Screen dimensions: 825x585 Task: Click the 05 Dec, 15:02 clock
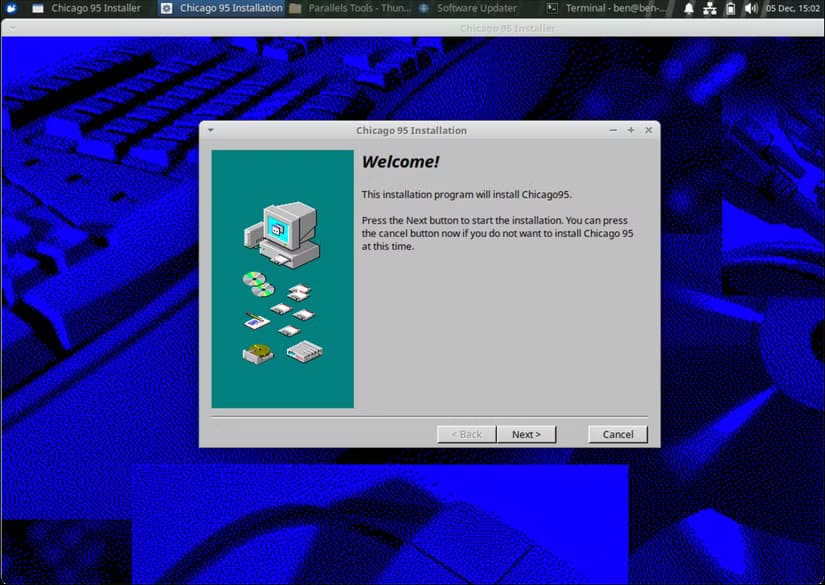click(x=792, y=8)
